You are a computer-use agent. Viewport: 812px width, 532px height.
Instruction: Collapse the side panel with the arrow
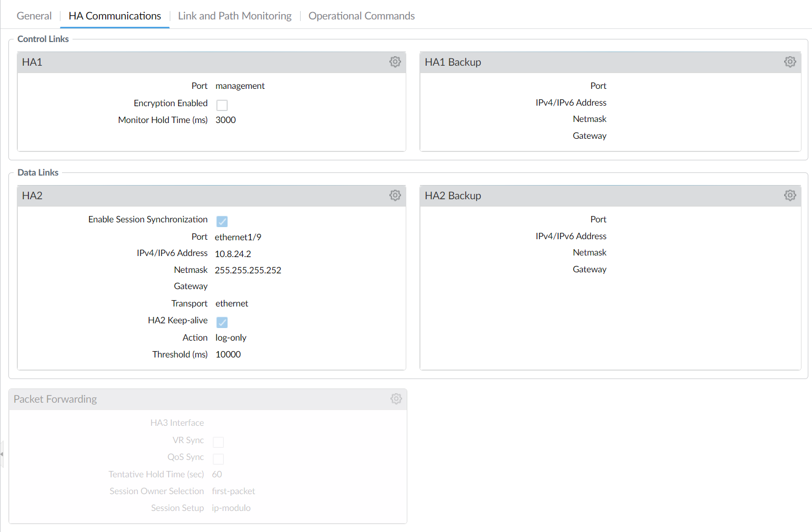click(2, 454)
